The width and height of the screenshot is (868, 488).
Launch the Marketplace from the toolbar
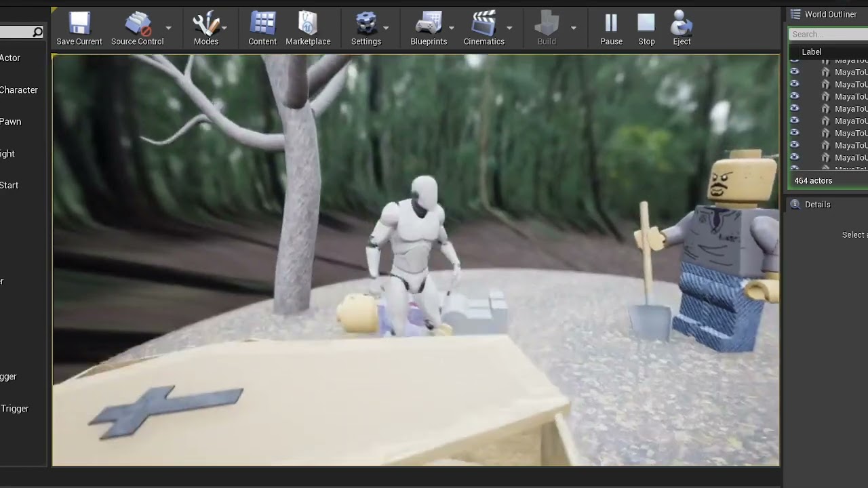pyautogui.click(x=308, y=28)
